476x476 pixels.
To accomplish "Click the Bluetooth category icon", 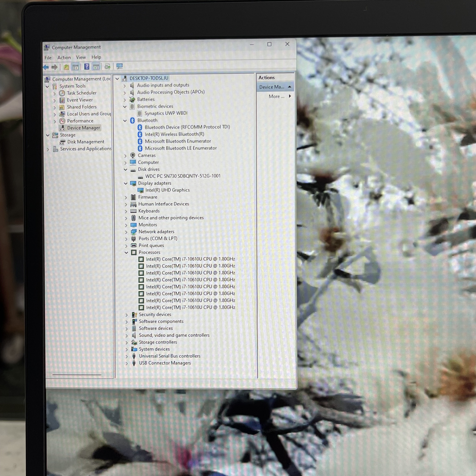I will click(132, 120).
